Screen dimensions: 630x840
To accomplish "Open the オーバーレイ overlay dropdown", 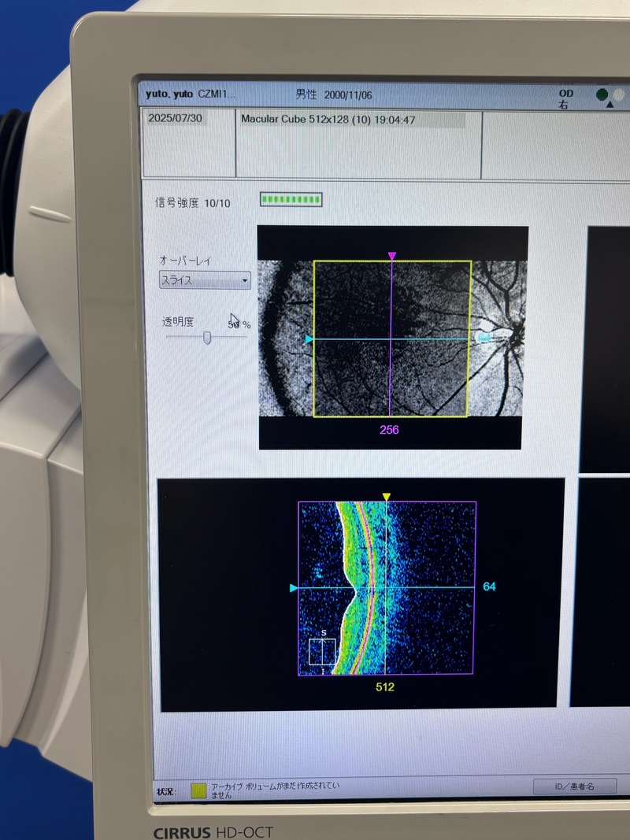I will click(x=204, y=280).
